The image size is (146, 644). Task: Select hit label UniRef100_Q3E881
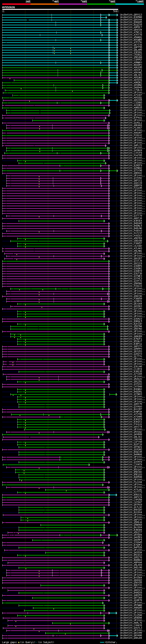[131, 52]
